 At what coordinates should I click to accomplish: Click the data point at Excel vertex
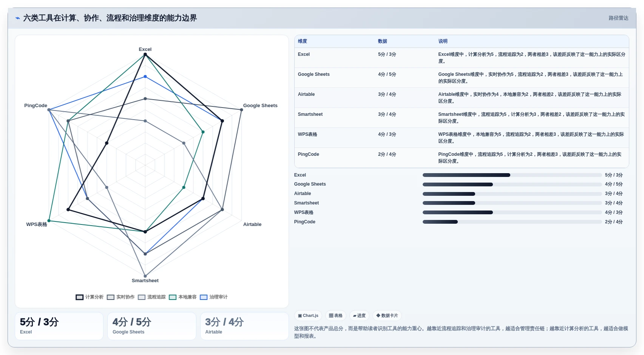coord(145,55)
